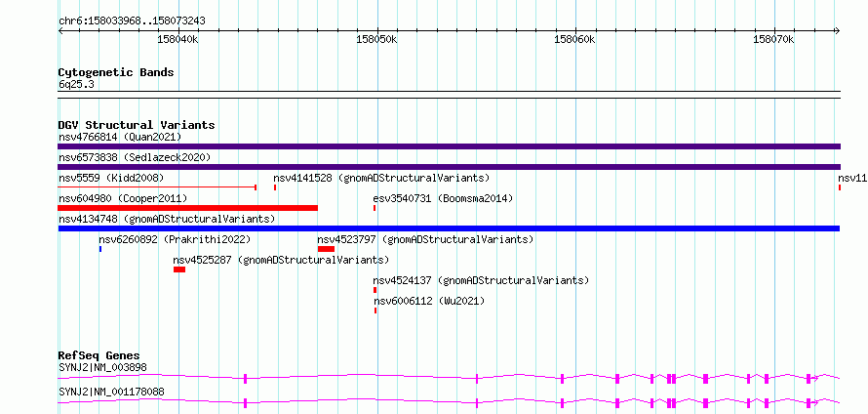Click the SYNJ2 NM_003898 transcript track
This screenshot has height=414, width=868.
[x=449, y=379]
